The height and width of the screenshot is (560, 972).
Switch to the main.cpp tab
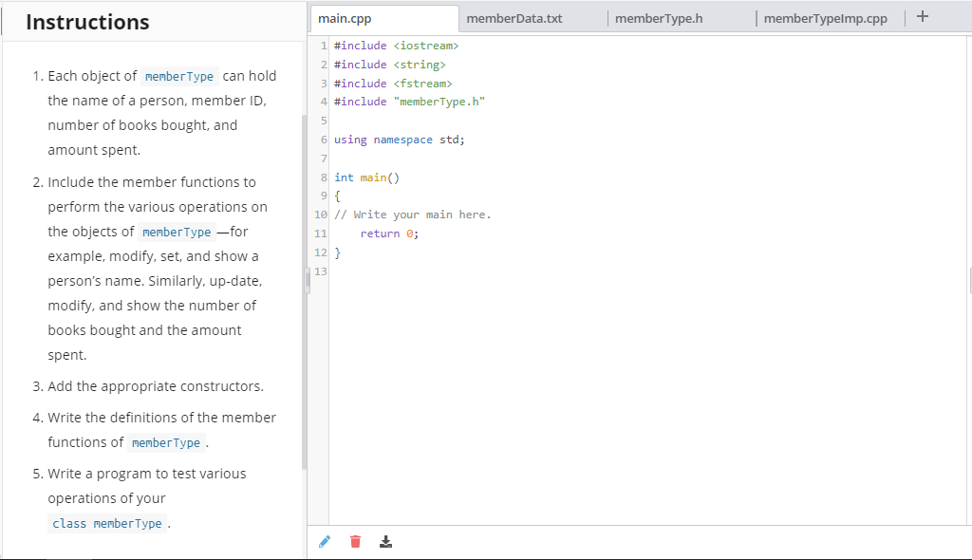tap(384, 19)
